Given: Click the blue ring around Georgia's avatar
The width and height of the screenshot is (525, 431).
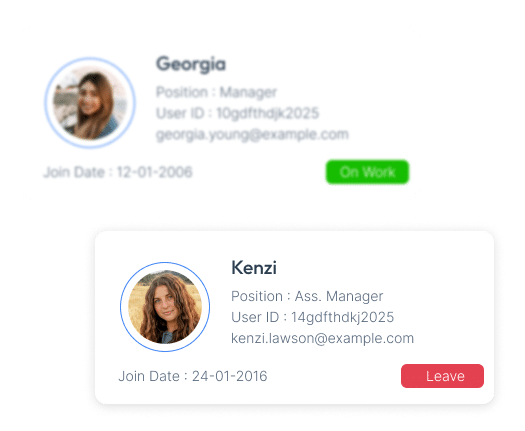Looking at the screenshot, I should point(90,59).
